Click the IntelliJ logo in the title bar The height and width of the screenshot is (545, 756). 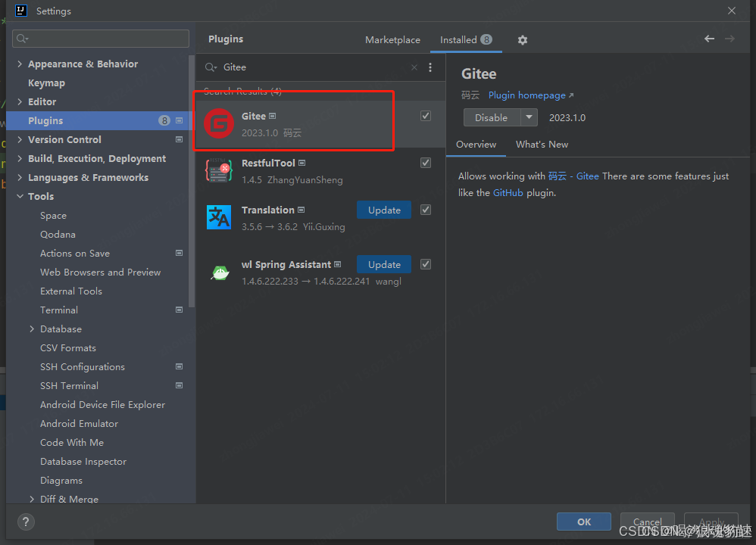point(20,11)
